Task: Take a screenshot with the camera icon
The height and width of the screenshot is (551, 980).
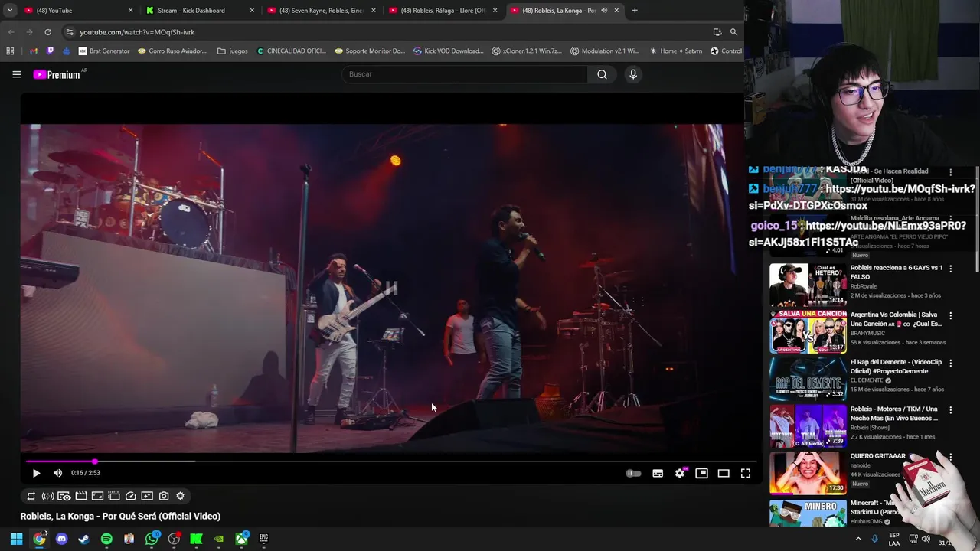Action: tap(164, 496)
